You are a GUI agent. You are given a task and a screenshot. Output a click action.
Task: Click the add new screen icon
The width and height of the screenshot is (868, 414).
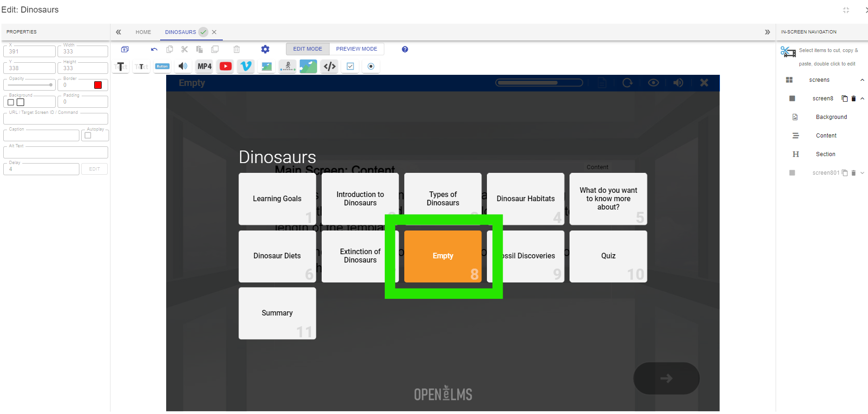click(x=125, y=49)
